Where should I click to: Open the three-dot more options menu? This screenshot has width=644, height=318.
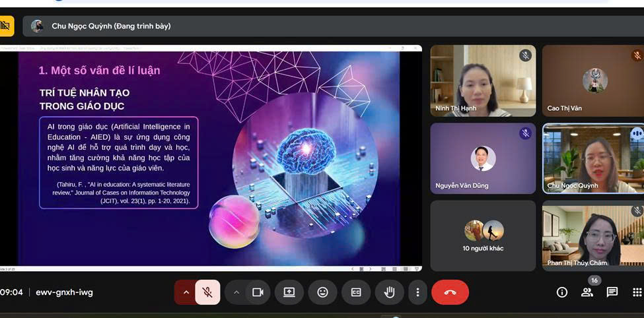[417, 292]
